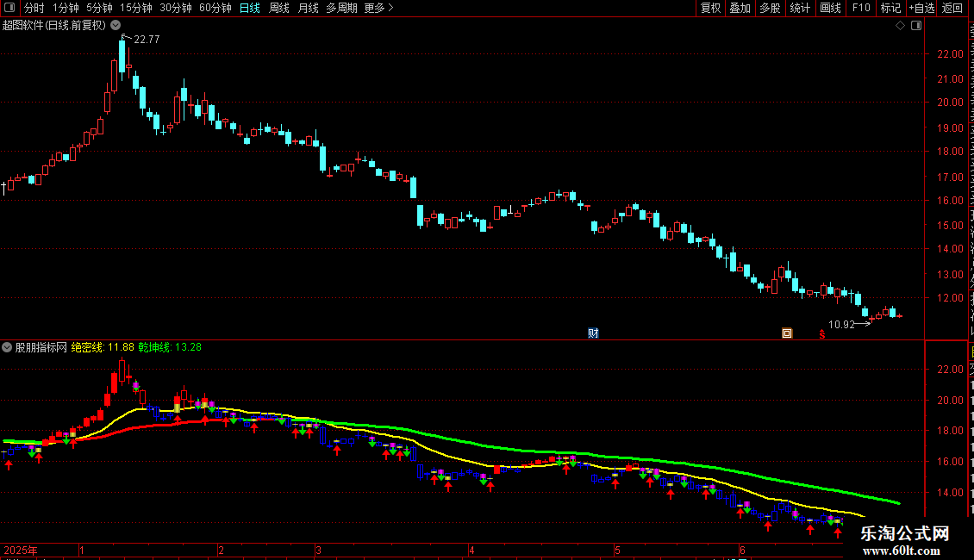Click month 4 marker on time axis
Image resolution: width=974 pixels, height=560 pixels.
(471, 550)
